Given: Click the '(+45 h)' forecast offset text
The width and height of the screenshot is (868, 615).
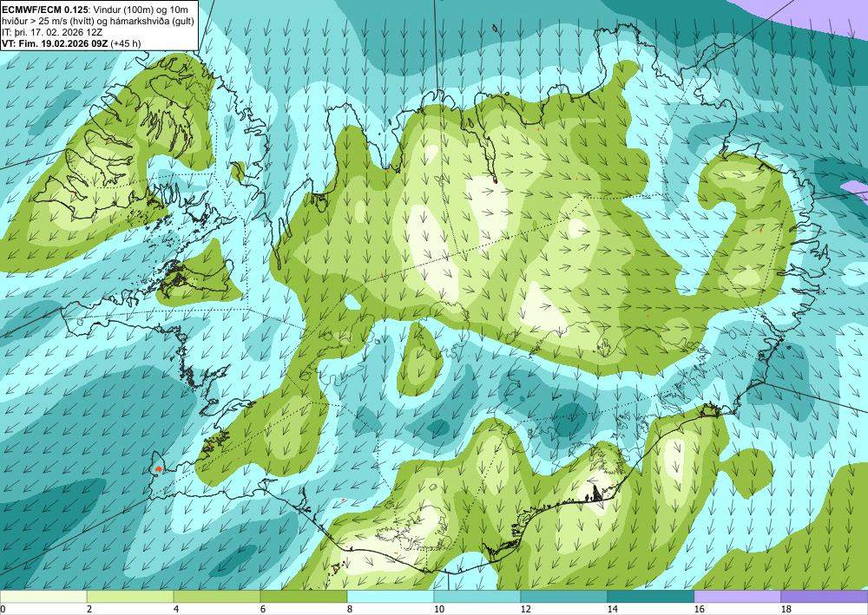Looking at the screenshot, I should (126, 43).
